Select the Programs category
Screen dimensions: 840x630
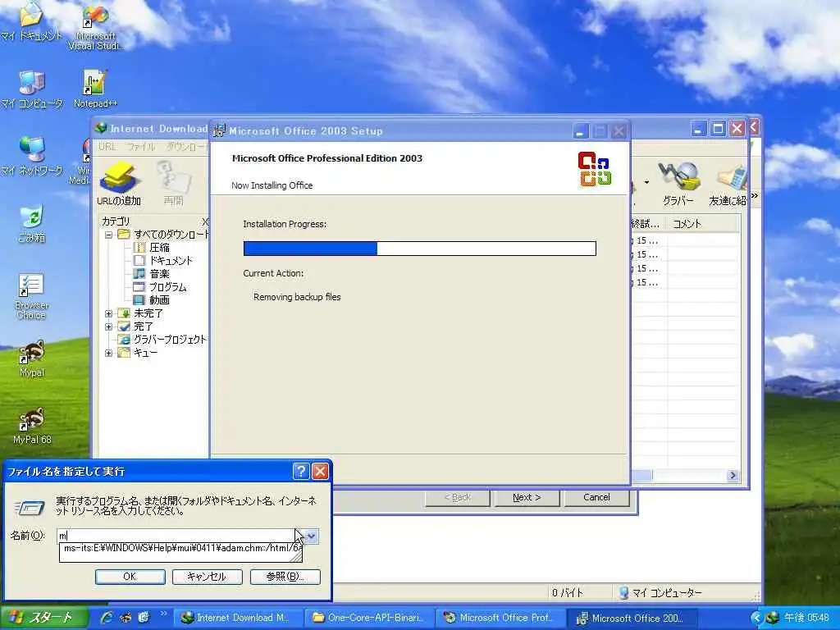(x=160, y=287)
